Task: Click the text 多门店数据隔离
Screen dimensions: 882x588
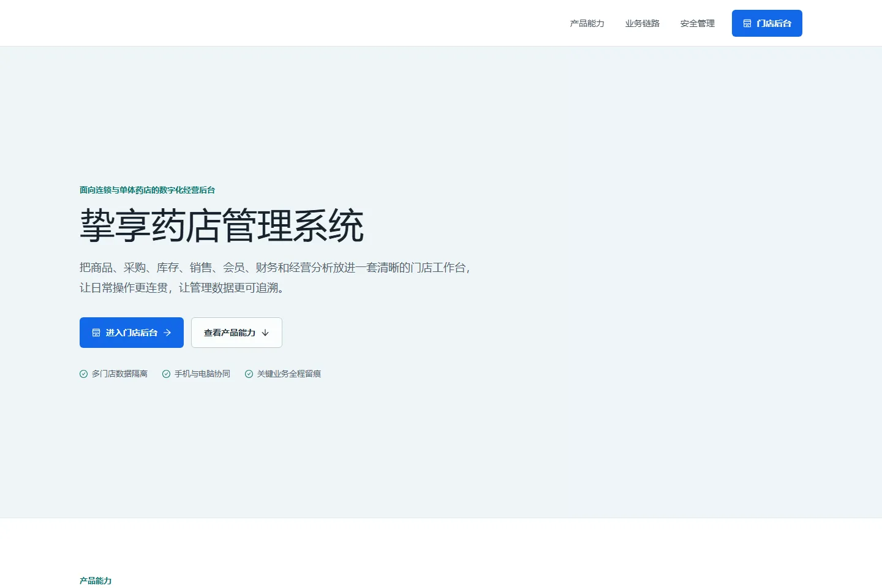Action: tap(119, 374)
